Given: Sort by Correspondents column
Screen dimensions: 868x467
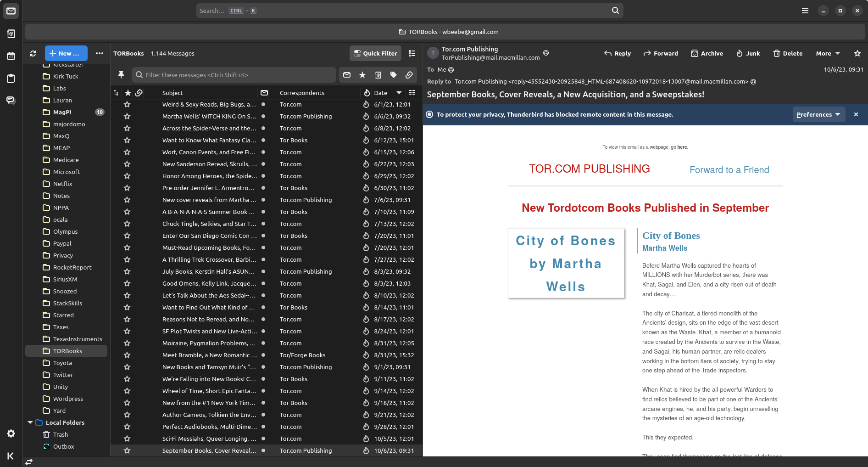Looking at the screenshot, I should pyautogui.click(x=302, y=93).
